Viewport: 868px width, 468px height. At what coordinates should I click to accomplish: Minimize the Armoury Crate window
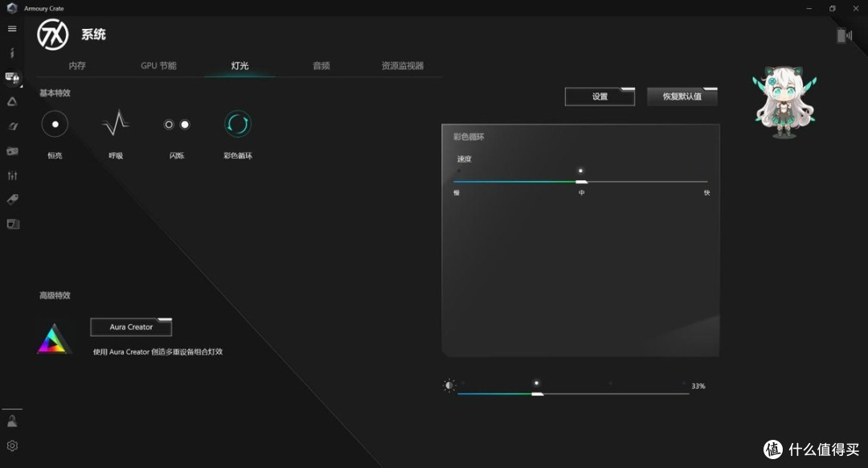coord(809,8)
